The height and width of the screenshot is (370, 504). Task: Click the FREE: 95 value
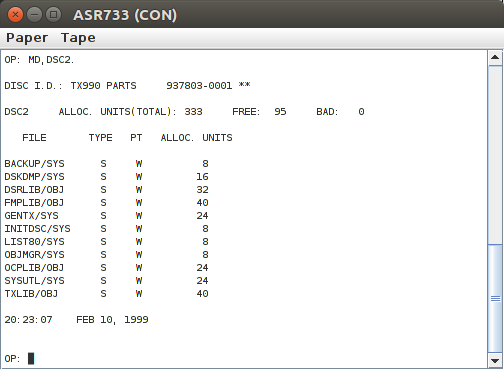(259, 112)
